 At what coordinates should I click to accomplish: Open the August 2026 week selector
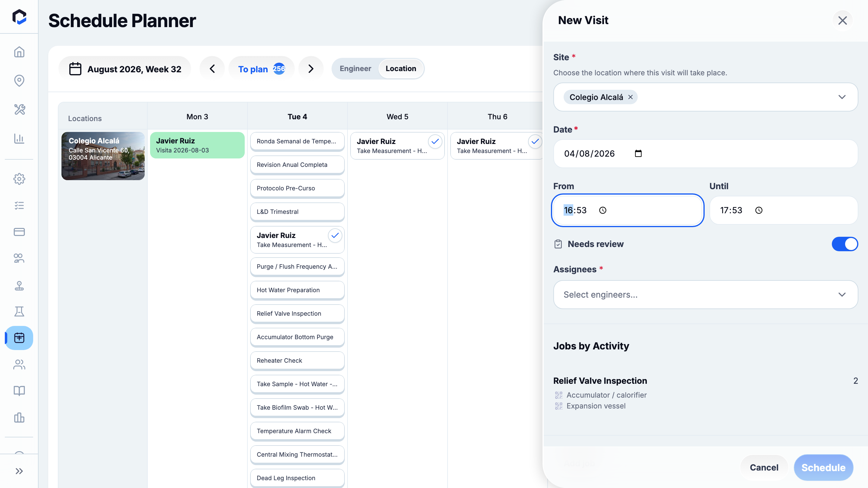[125, 69]
